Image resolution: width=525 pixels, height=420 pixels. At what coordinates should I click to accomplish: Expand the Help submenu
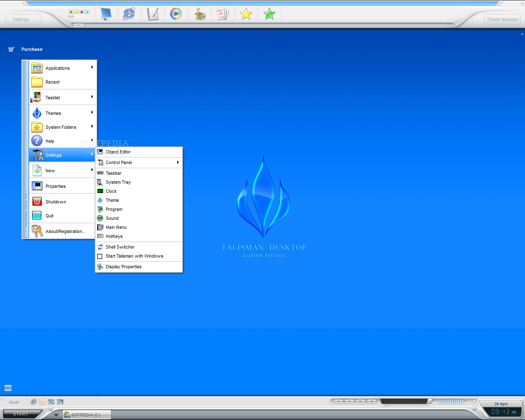pos(63,141)
